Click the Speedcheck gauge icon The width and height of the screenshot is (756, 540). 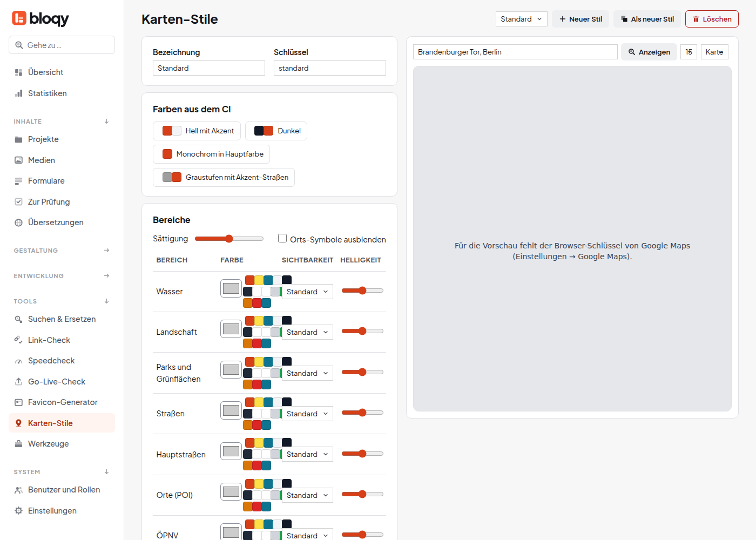tap(18, 361)
